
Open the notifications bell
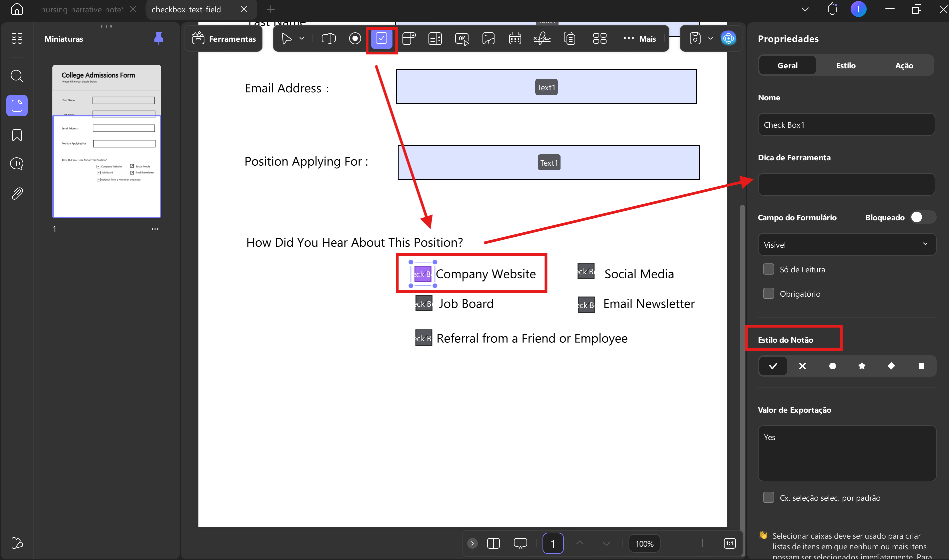point(832,9)
